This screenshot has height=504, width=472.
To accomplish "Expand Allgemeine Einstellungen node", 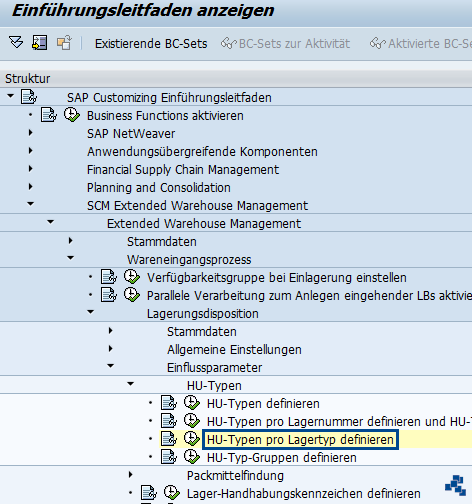I will point(111,349).
